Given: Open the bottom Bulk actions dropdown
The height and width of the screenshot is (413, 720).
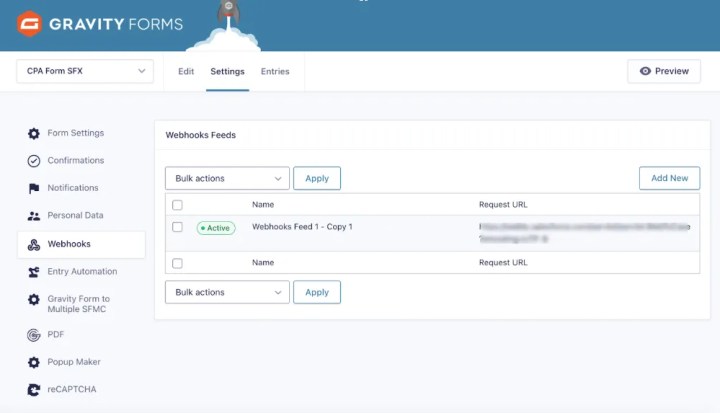Looking at the screenshot, I should [227, 292].
